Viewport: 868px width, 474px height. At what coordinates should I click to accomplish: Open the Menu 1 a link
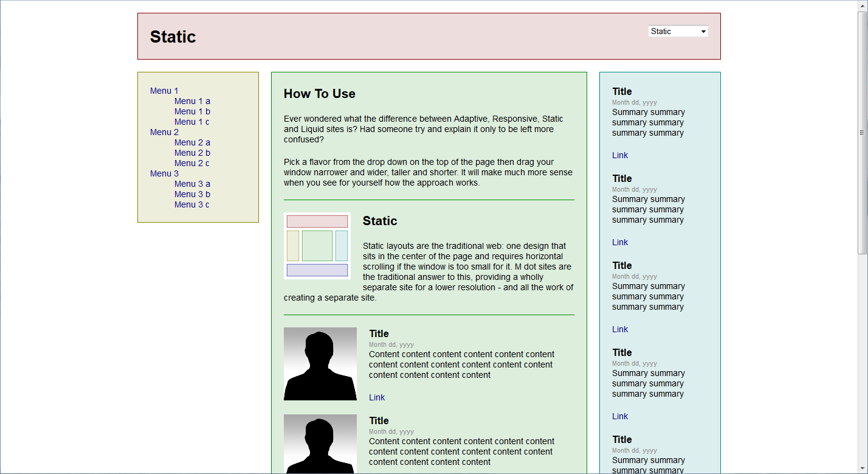click(192, 101)
